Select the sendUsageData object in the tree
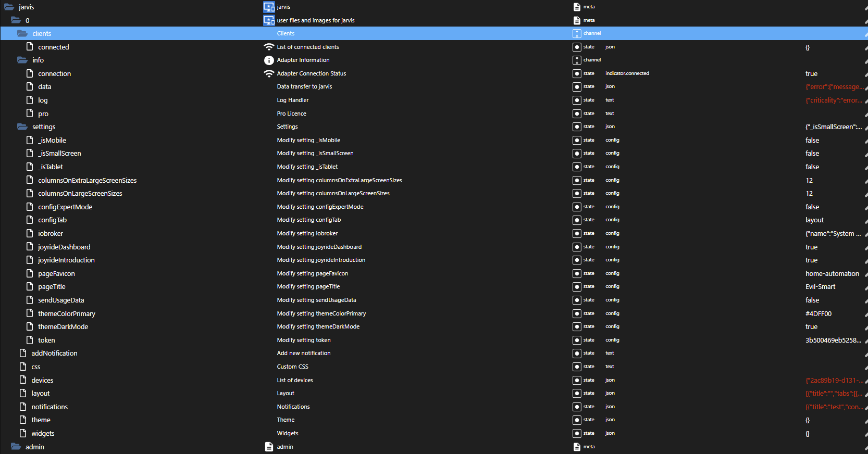The height and width of the screenshot is (454, 868). [61, 300]
